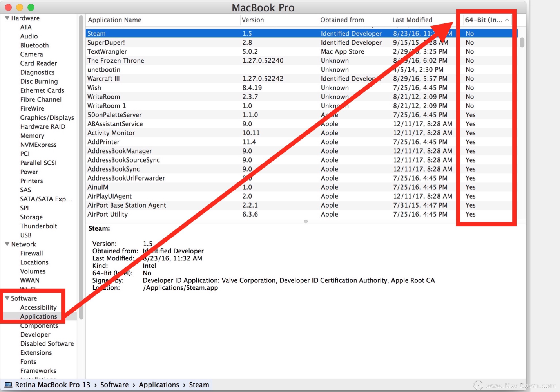Select The Frozen Throne row
The width and height of the screenshot is (560, 392).
click(x=301, y=60)
